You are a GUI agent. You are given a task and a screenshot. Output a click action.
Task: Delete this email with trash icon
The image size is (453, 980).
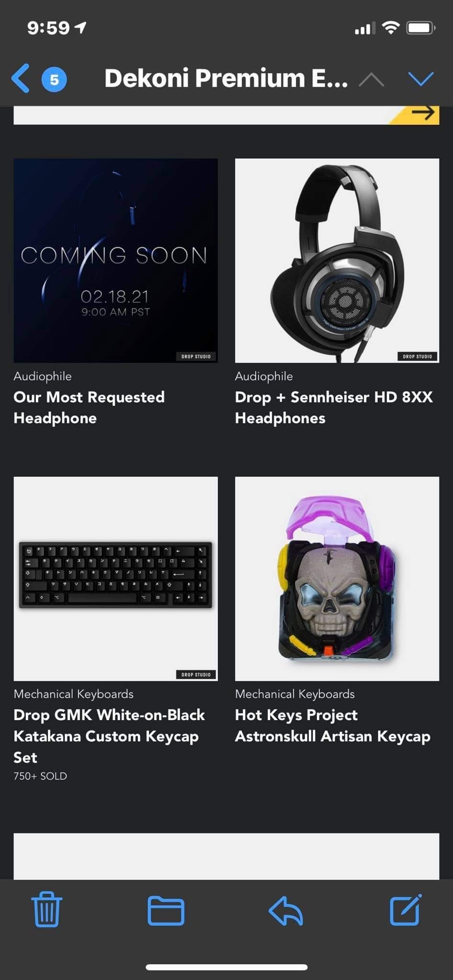click(x=46, y=909)
